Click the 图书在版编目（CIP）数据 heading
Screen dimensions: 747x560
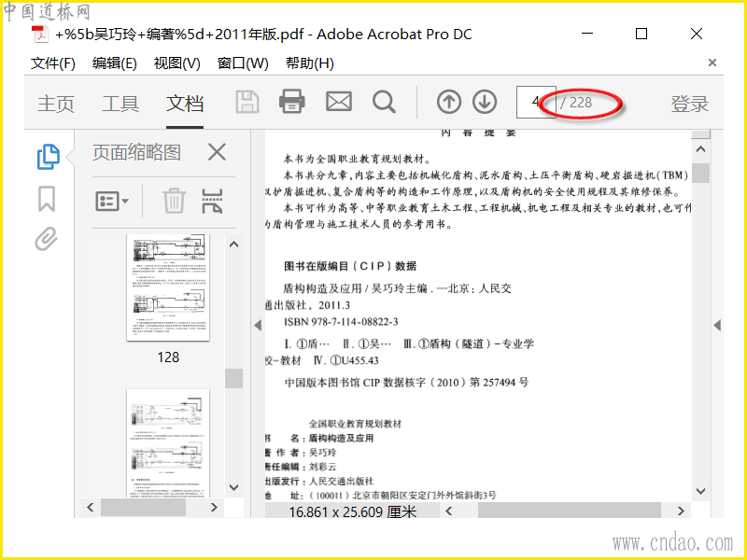(x=350, y=266)
